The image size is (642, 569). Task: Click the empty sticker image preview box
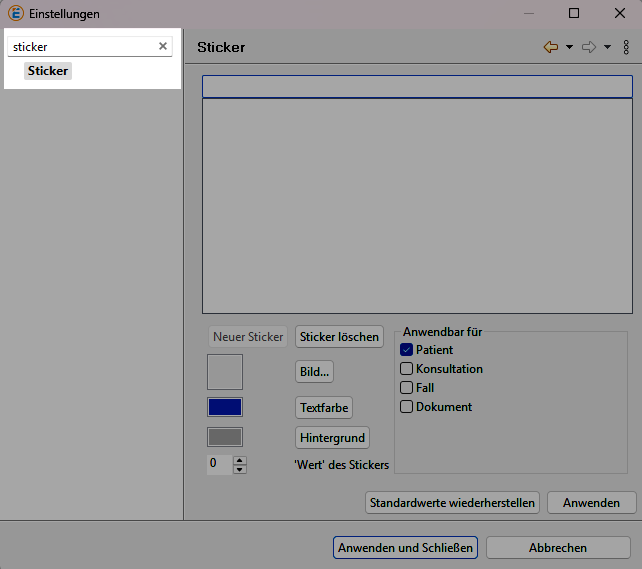(225, 372)
